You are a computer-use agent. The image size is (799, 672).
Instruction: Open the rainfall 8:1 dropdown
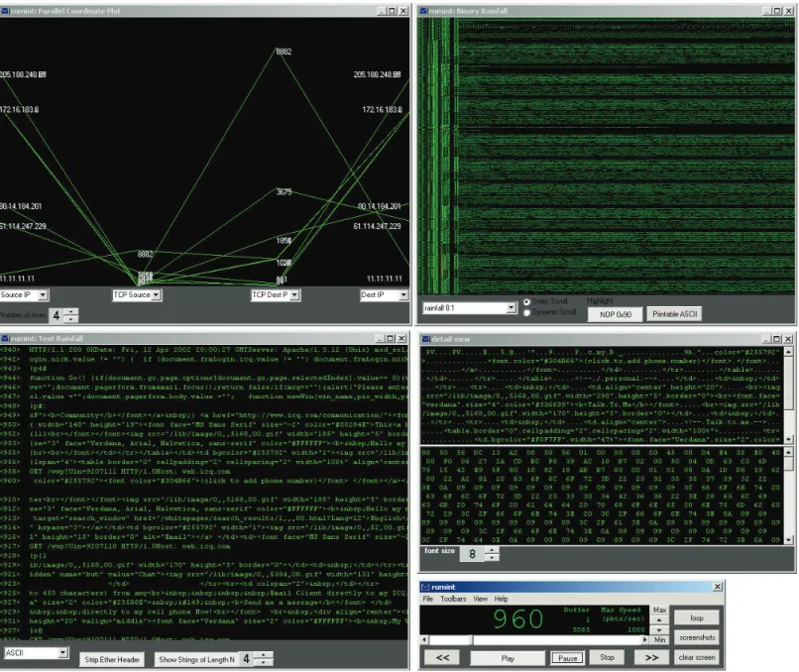pos(512,307)
